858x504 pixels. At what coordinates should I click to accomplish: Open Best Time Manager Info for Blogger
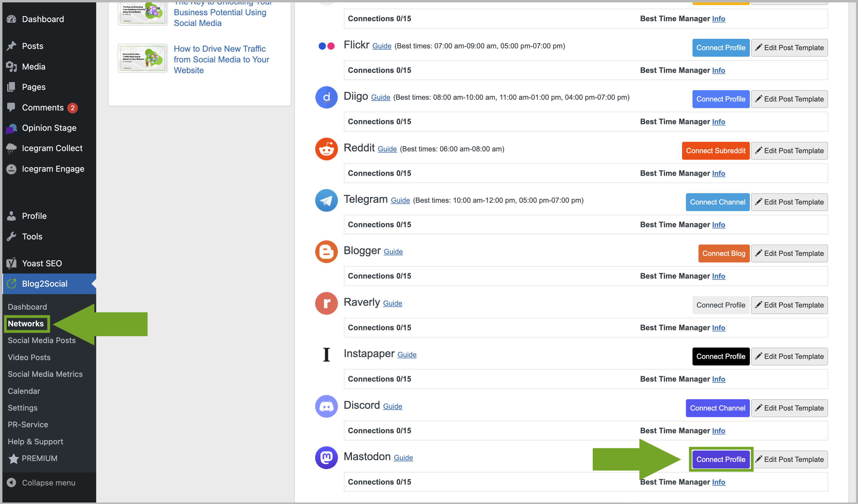(718, 276)
